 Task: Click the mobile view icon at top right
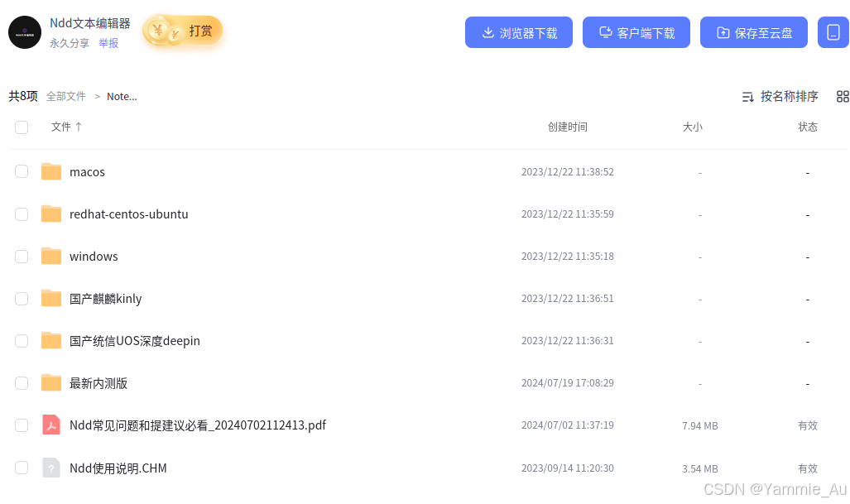tap(834, 31)
